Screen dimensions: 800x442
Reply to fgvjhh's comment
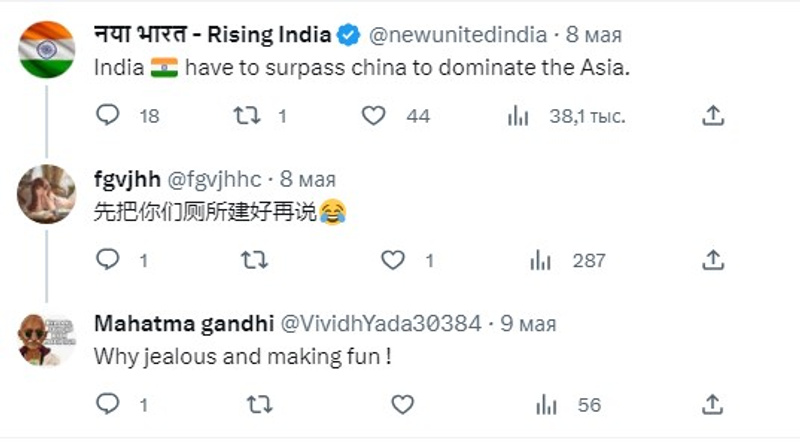pyautogui.click(x=108, y=260)
